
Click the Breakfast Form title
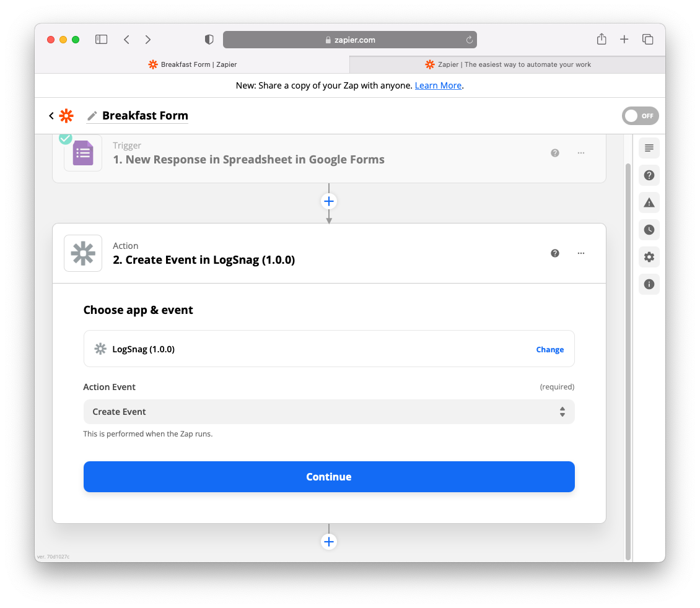point(145,116)
